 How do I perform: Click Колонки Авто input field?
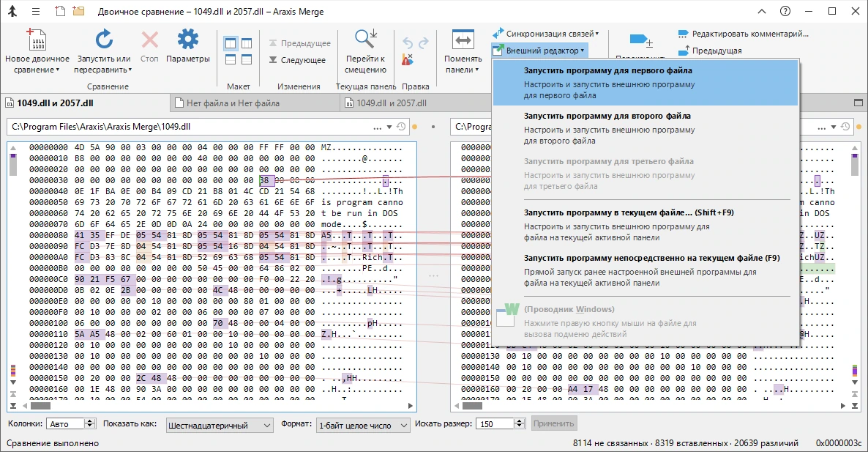(x=65, y=423)
